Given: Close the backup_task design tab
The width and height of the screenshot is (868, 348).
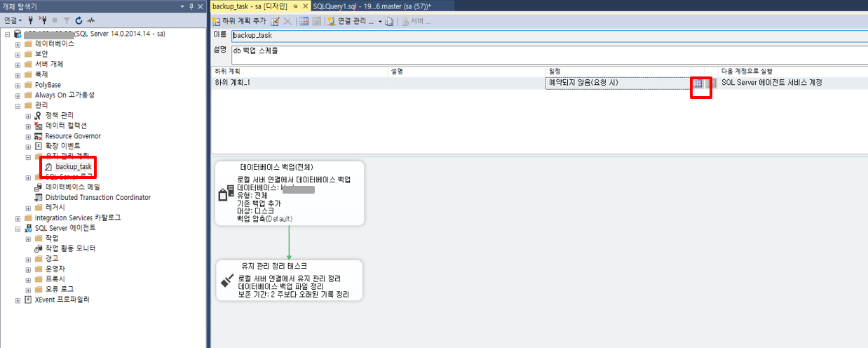Looking at the screenshot, I should pyautogui.click(x=306, y=6).
